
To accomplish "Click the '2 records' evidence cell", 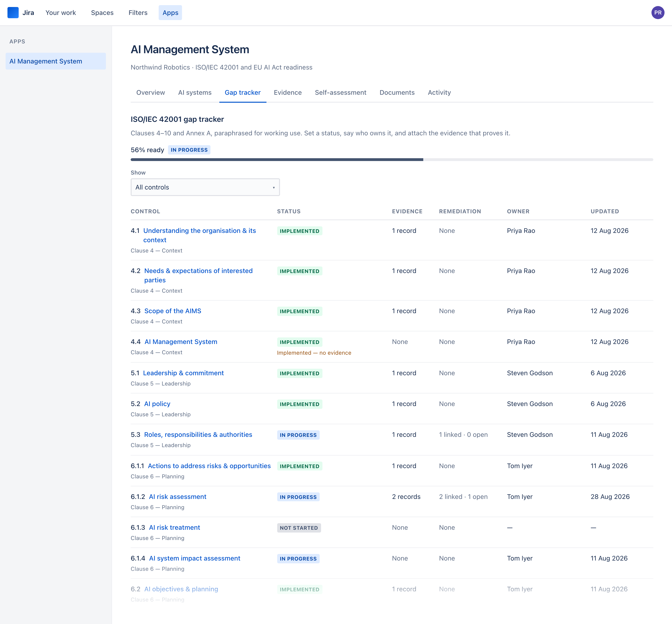I will pyautogui.click(x=406, y=497).
